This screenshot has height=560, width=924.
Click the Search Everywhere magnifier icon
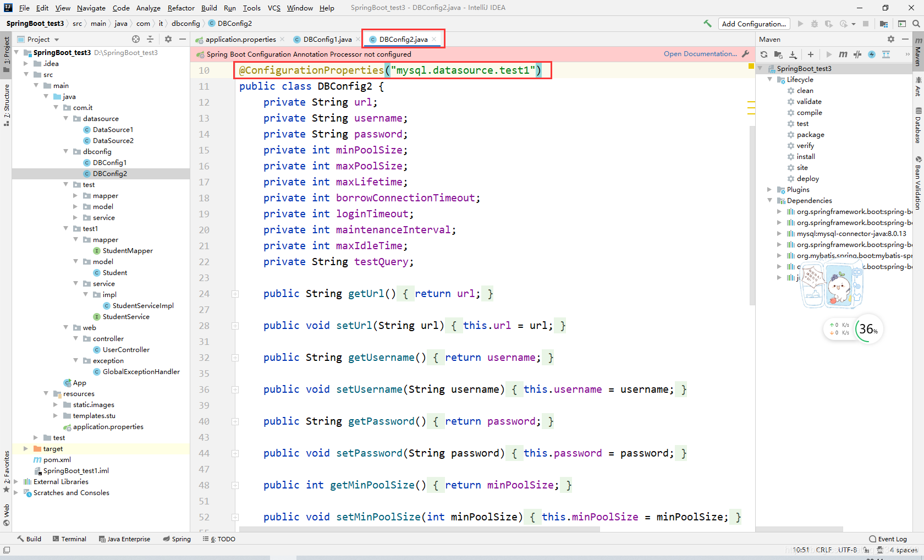pos(916,24)
